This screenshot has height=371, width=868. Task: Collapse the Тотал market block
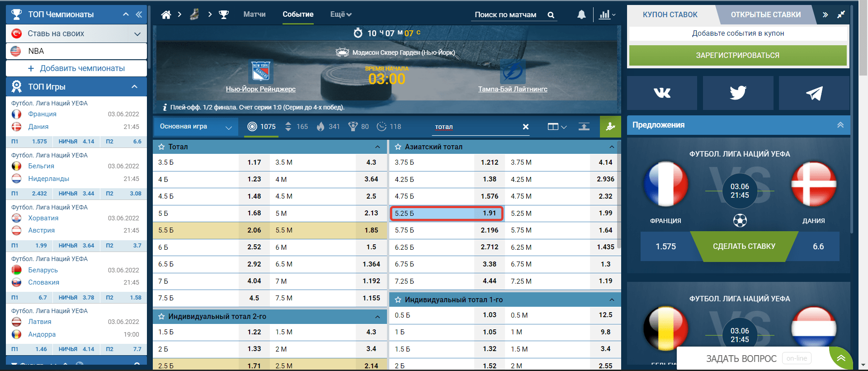pyautogui.click(x=377, y=147)
